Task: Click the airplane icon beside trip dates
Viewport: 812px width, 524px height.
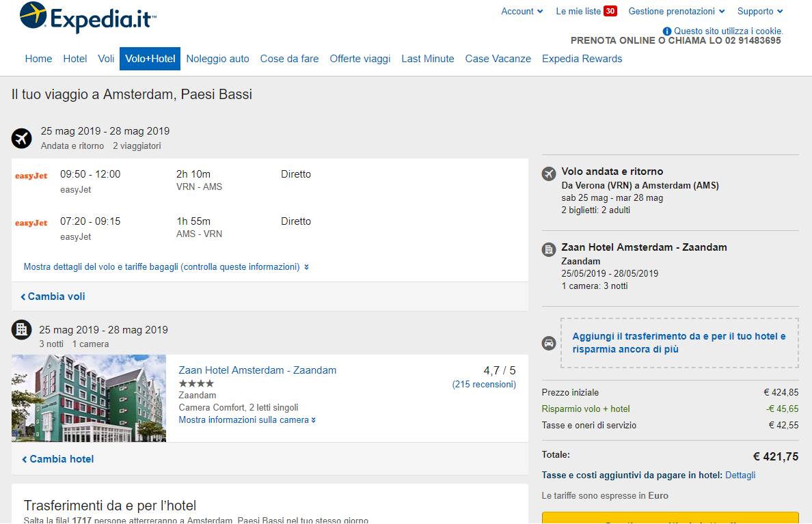Action: point(22,138)
